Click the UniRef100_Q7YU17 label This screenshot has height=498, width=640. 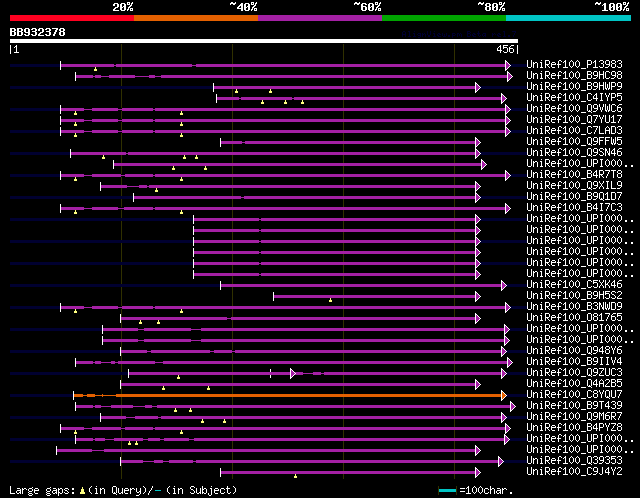[x=574, y=119]
